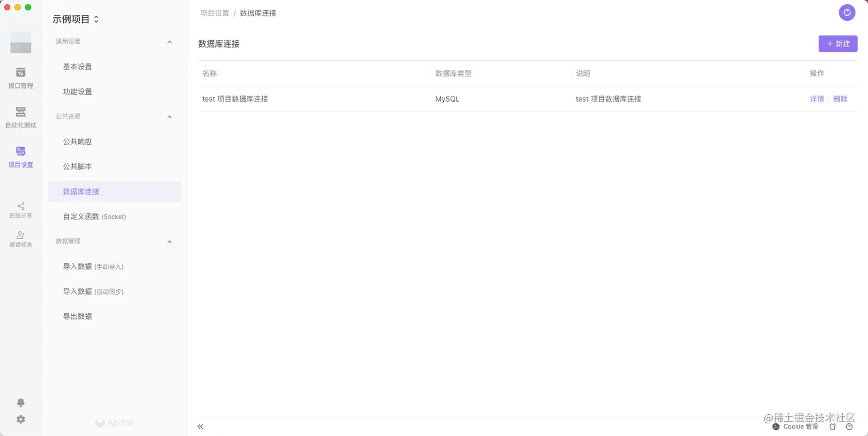Open the 示例项目 project switcher

click(x=95, y=18)
